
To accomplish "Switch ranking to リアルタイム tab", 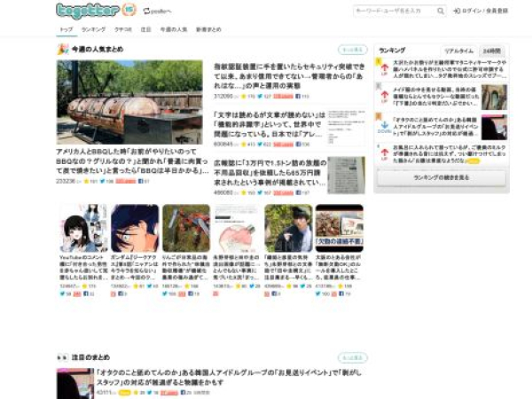I will click(x=459, y=51).
